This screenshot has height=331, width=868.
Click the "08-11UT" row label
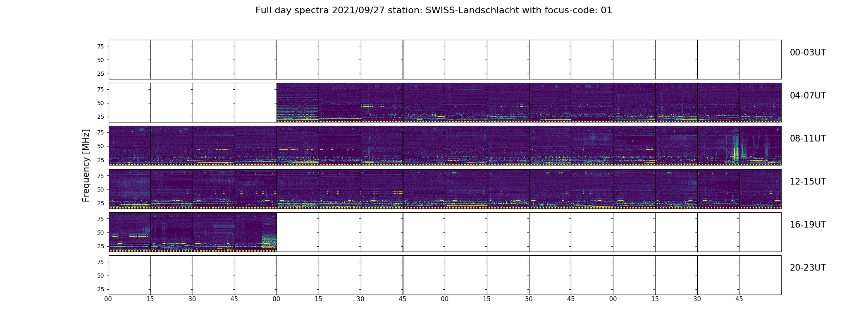807,139
